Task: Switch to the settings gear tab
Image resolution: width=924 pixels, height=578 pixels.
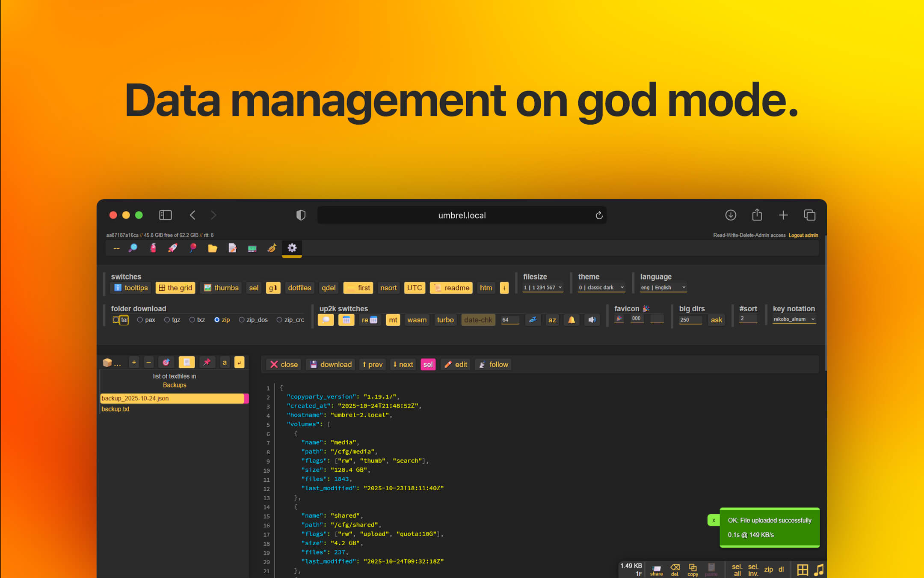Action: click(291, 248)
